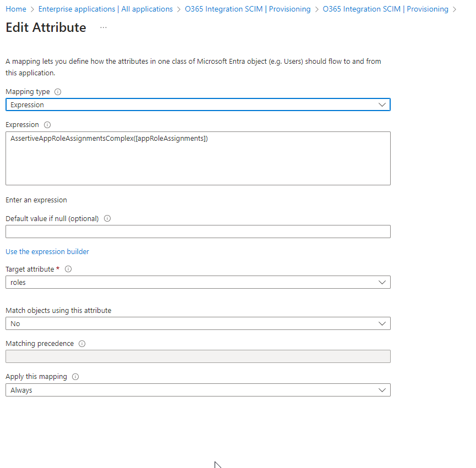
Task: Expand the Apply this mapping dropdown
Action: [198, 390]
